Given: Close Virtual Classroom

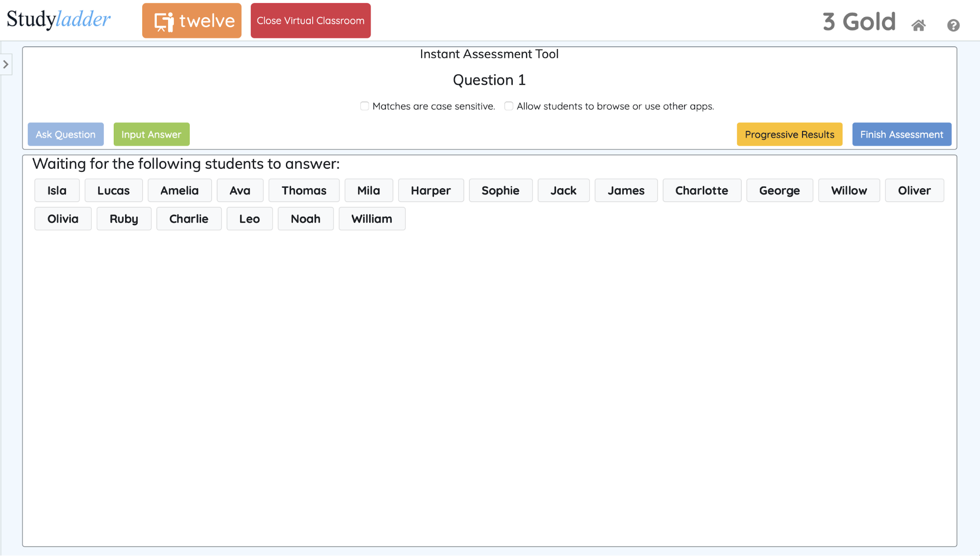Looking at the screenshot, I should point(310,21).
